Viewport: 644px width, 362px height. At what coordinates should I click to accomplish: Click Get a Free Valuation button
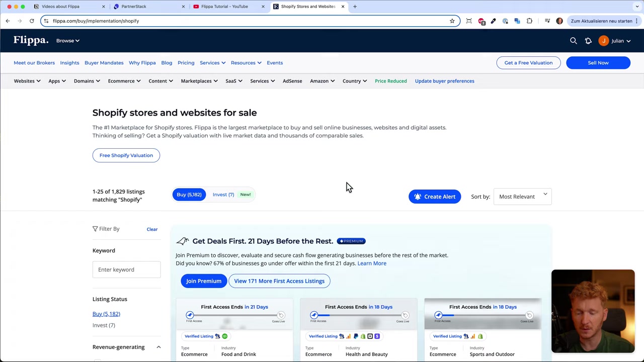pyautogui.click(x=528, y=63)
